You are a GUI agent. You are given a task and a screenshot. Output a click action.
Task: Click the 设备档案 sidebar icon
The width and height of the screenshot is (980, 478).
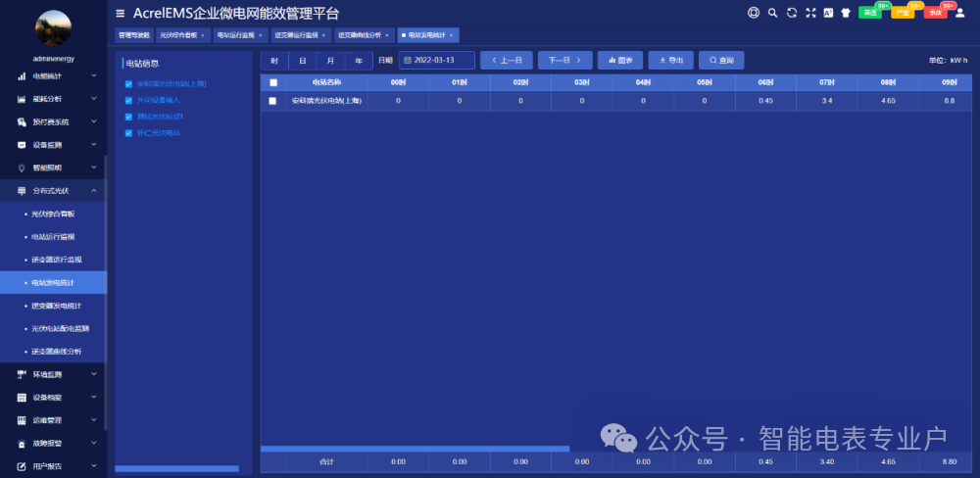point(22,398)
